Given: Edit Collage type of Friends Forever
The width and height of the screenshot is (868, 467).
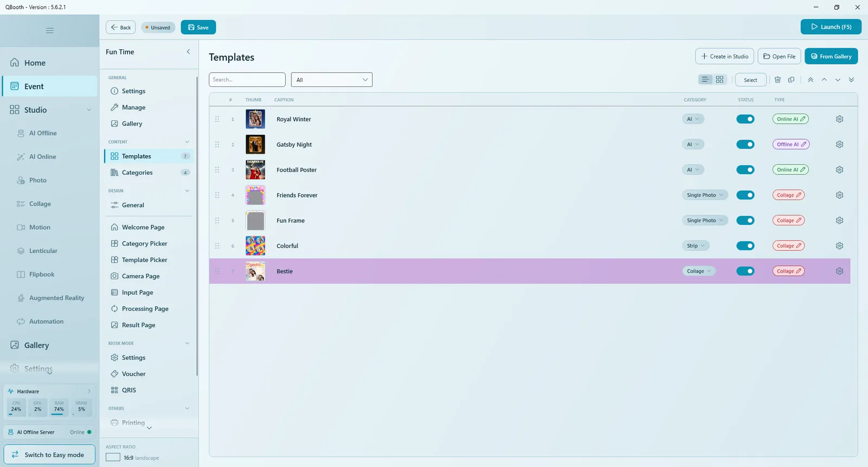Looking at the screenshot, I should (788, 195).
